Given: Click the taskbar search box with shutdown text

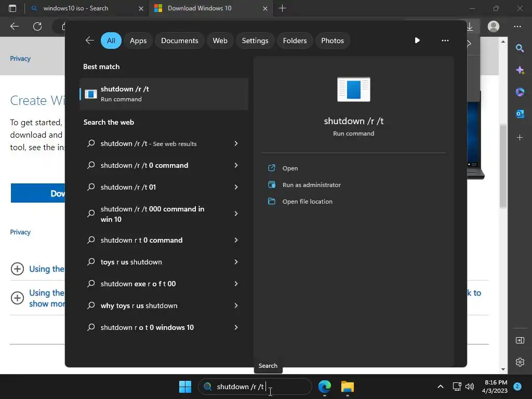Looking at the screenshot, I should pos(255,387).
